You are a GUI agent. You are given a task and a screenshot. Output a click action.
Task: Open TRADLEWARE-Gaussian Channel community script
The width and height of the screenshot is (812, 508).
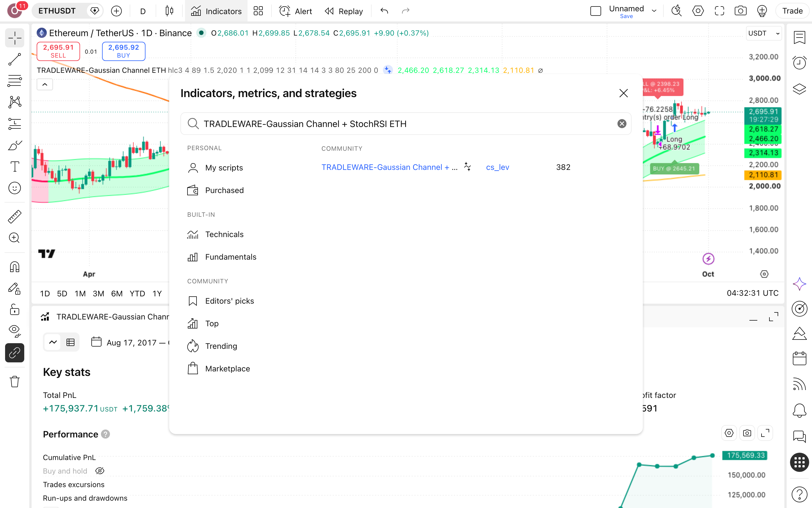point(389,167)
